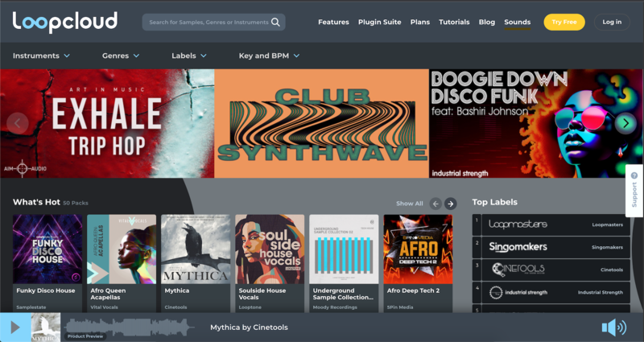The height and width of the screenshot is (342, 644).
Task: Click Show All in What's Hot
Action: pos(409,204)
